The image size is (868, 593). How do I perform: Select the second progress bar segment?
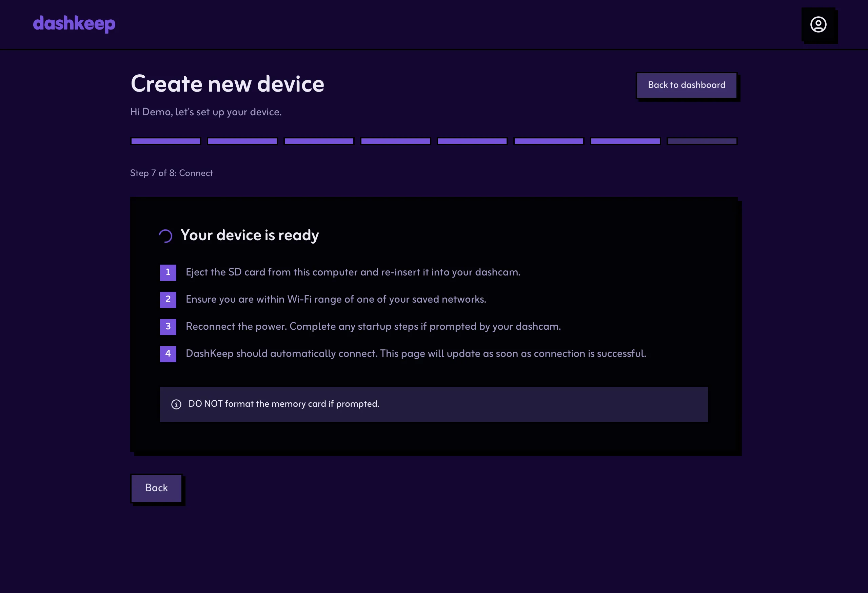coord(242,141)
